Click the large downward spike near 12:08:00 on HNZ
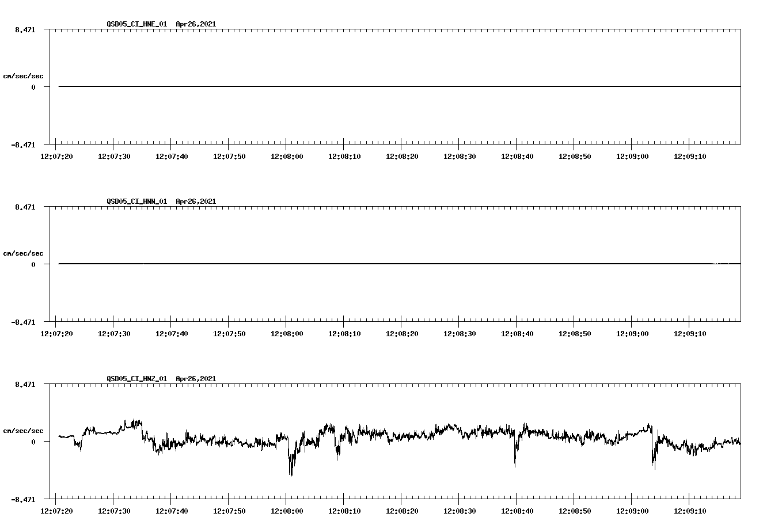Viewport: 782px width, 532px height. point(291,463)
